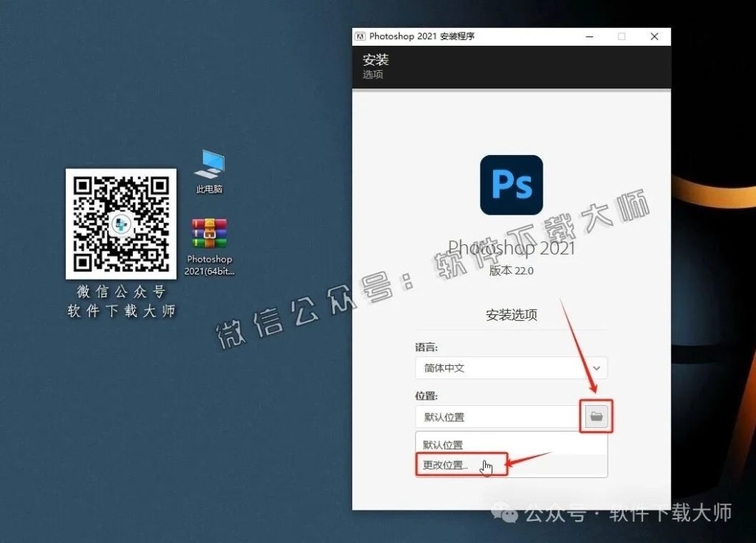Image resolution: width=756 pixels, height=543 pixels.
Task: Click the 安装 heading in the installer
Action: pyautogui.click(x=377, y=60)
